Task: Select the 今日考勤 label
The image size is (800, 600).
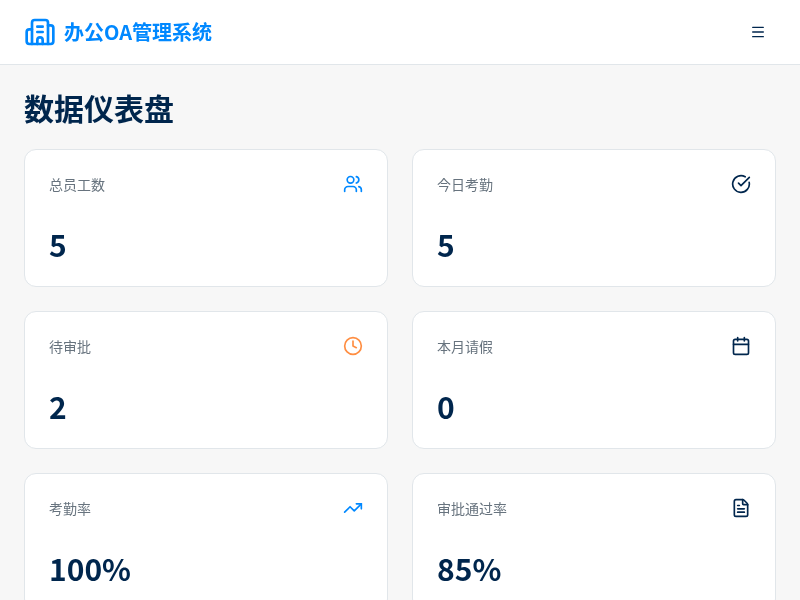Action: click(465, 185)
